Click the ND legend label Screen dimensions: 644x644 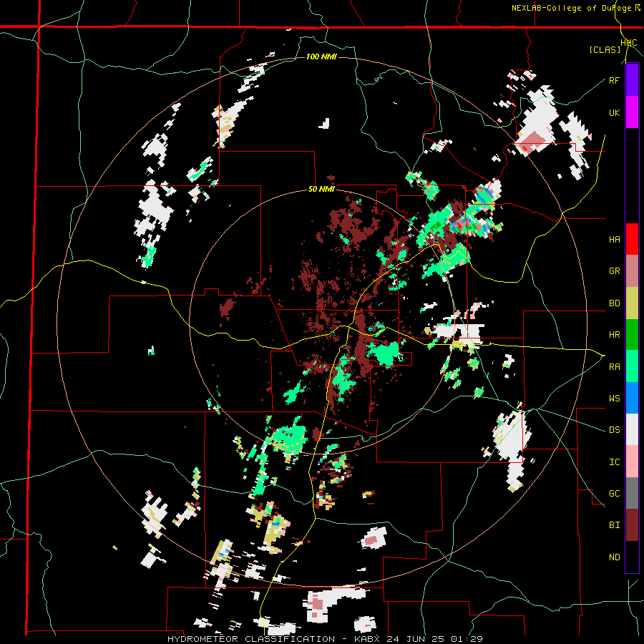click(x=614, y=557)
